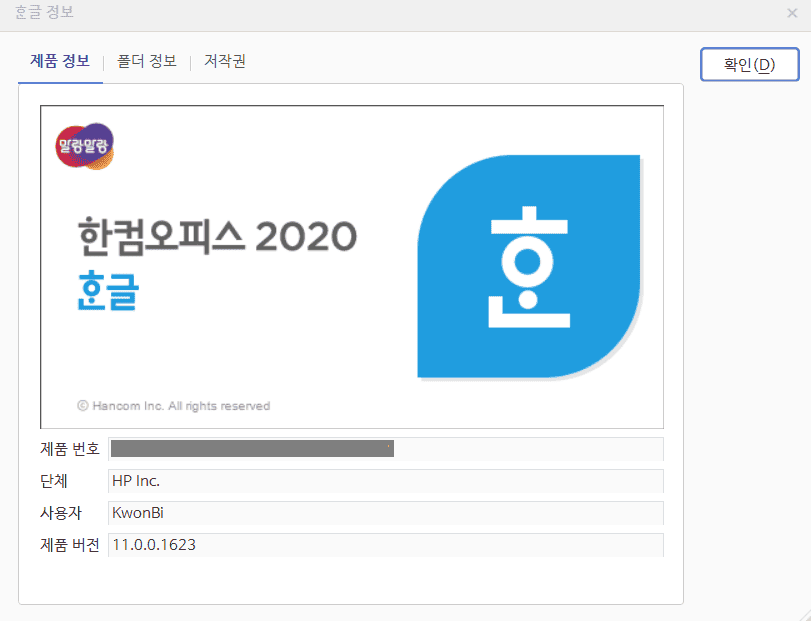The width and height of the screenshot is (811, 621).
Task: Click the 제품 번호 field
Action: pyautogui.click(x=385, y=449)
